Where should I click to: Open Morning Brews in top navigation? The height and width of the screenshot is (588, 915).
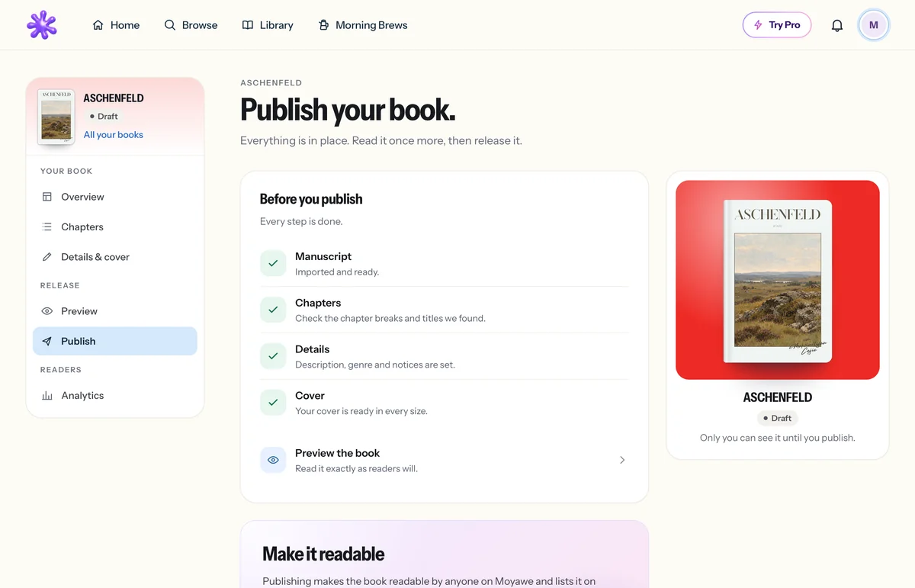coord(363,25)
